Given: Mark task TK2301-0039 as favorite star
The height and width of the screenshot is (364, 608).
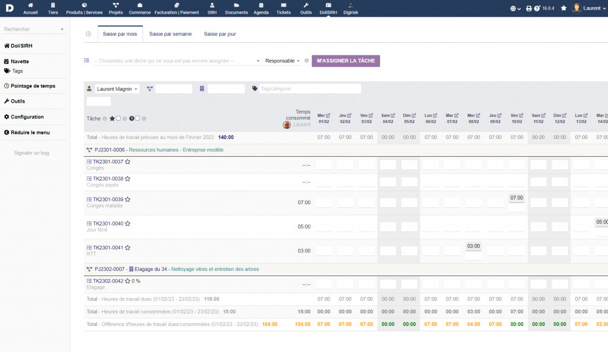Looking at the screenshot, I should (x=128, y=200).
